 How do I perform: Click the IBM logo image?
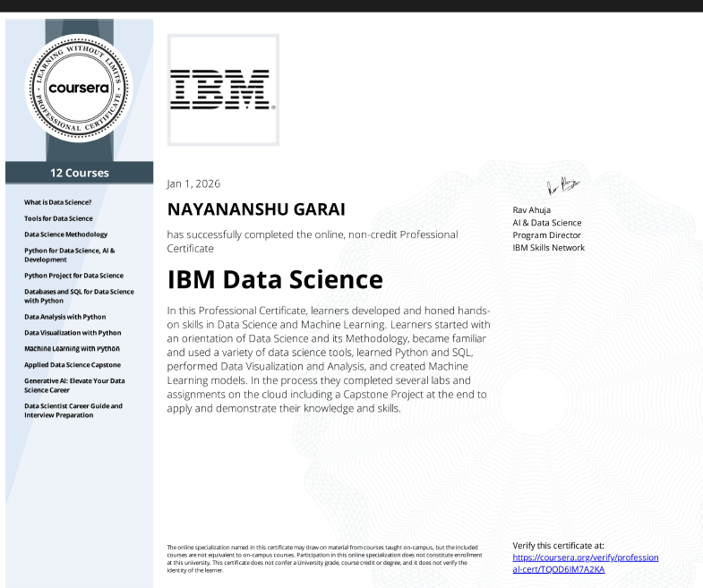coord(223,89)
